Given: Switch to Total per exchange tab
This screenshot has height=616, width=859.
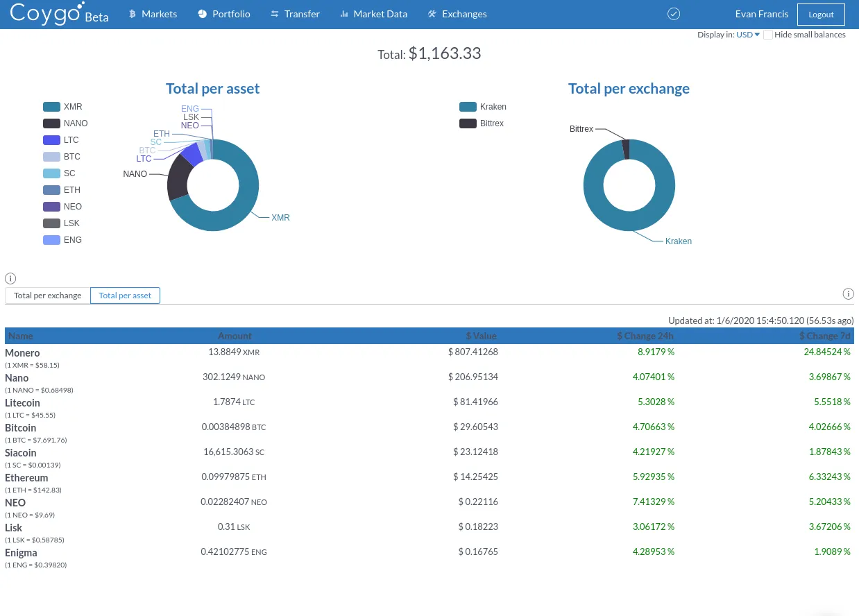Looking at the screenshot, I should click(48, 296).
